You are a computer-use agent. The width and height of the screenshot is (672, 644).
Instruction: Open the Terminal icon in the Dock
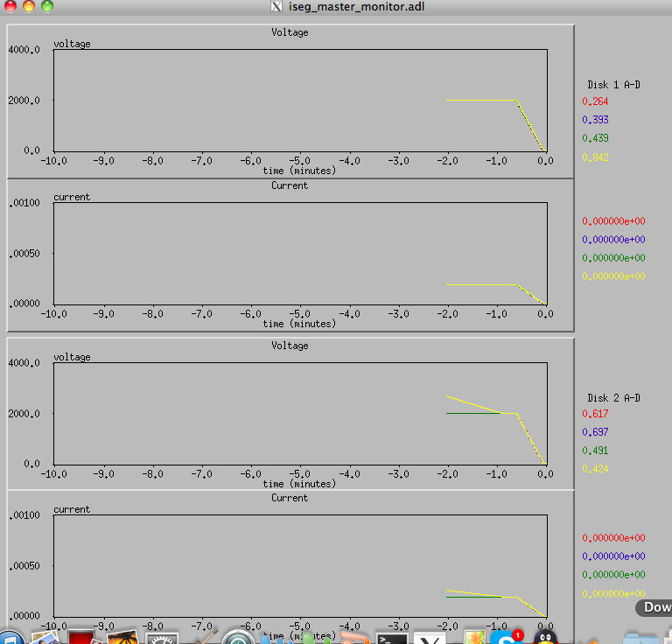coord(391,638)
